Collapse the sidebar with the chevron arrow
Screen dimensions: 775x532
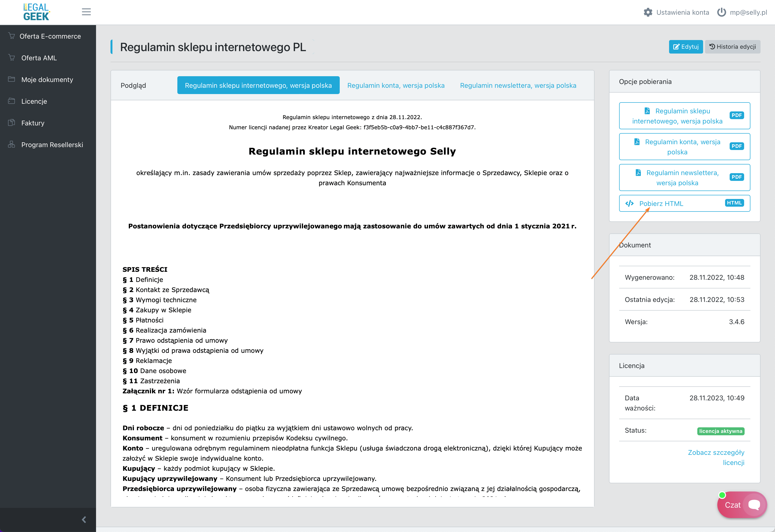[x=84, y=519]
